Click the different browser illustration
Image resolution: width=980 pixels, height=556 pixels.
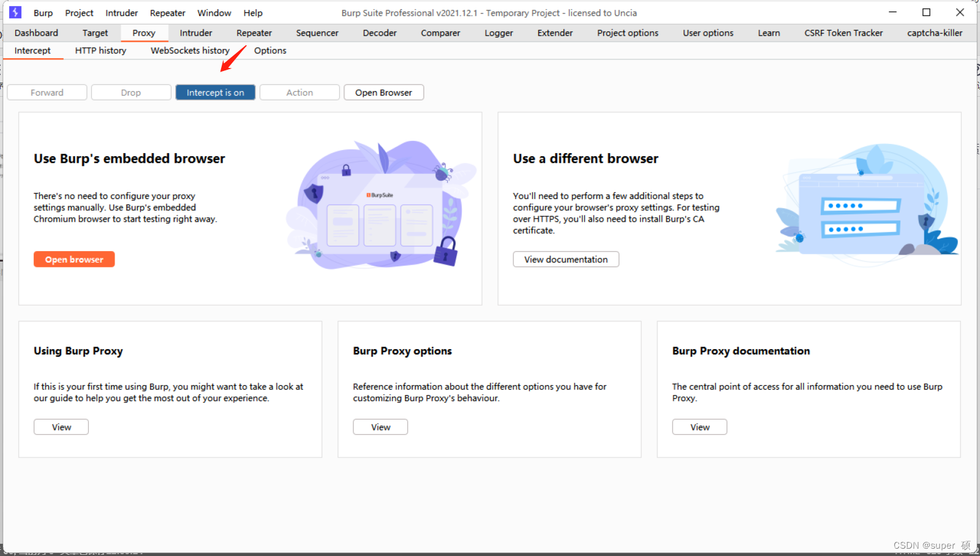click(x=867, y=204)
